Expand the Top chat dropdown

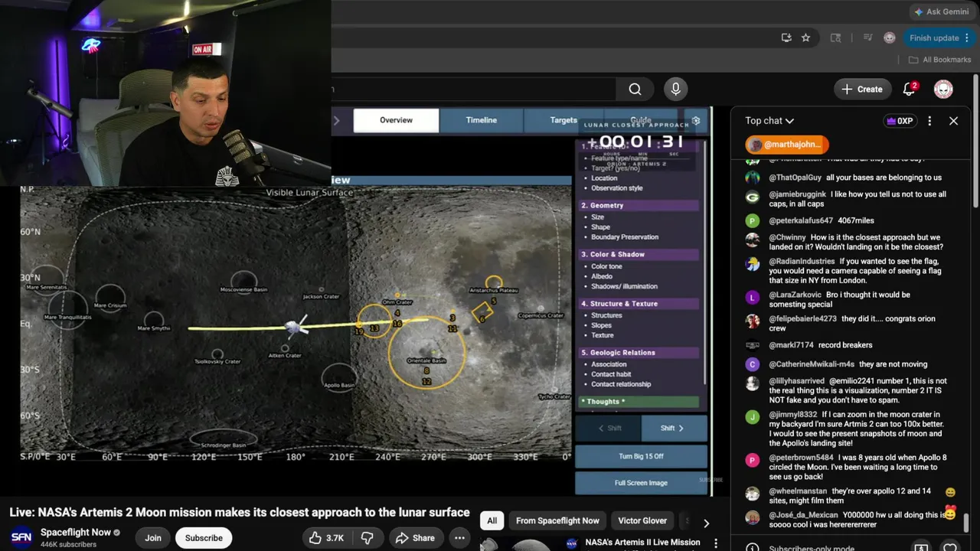point(769,121)
